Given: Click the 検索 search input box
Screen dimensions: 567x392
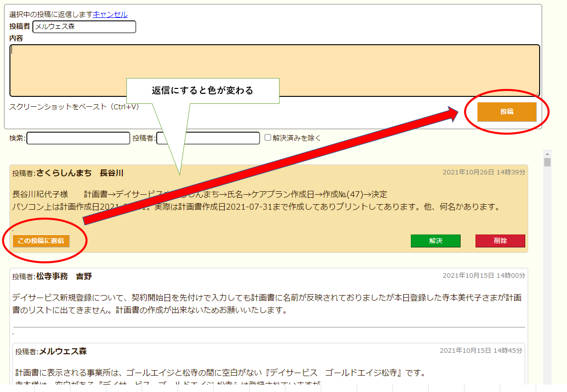Looking at the screenshot, I should point(78,138).
